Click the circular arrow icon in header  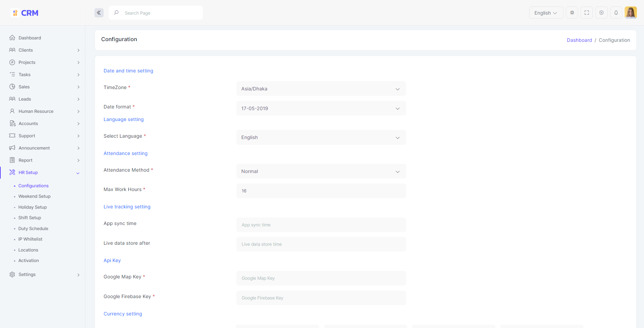click(601, 13)
